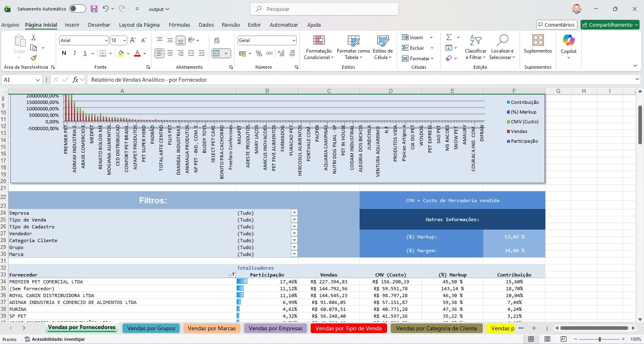Click the Comentários button
This screenshot has width=644, height=344.
point(556,25)
